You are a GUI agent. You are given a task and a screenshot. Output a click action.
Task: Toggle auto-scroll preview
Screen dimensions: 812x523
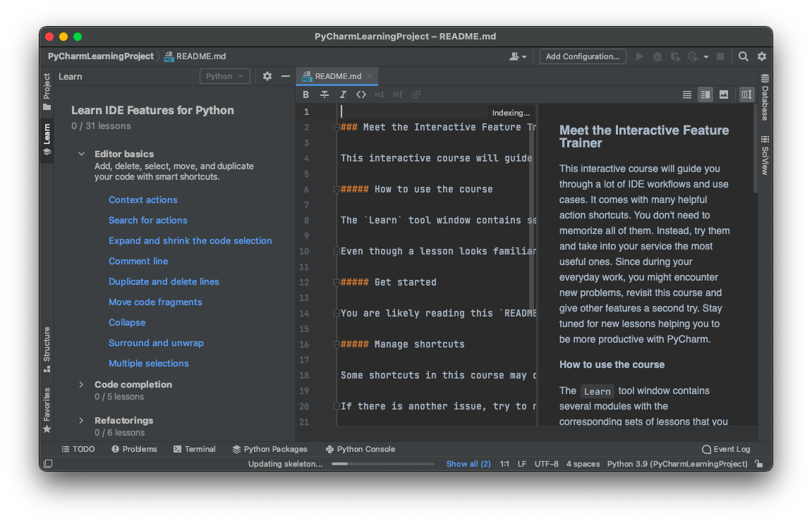(747, 94)
